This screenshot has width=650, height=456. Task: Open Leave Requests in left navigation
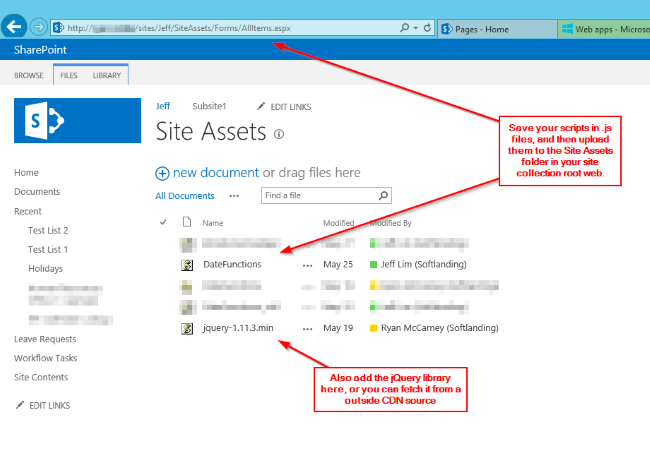[45, 339]
